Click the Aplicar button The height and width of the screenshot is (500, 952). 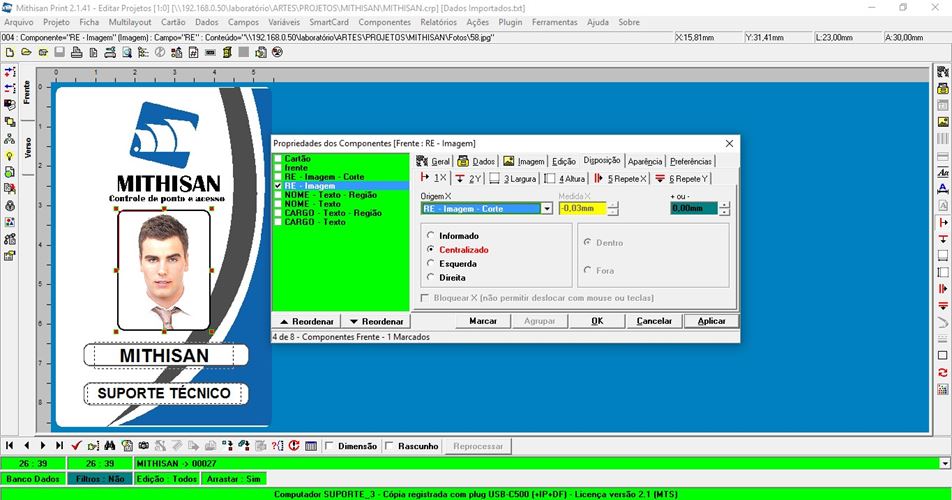click(x=711, y=321)
